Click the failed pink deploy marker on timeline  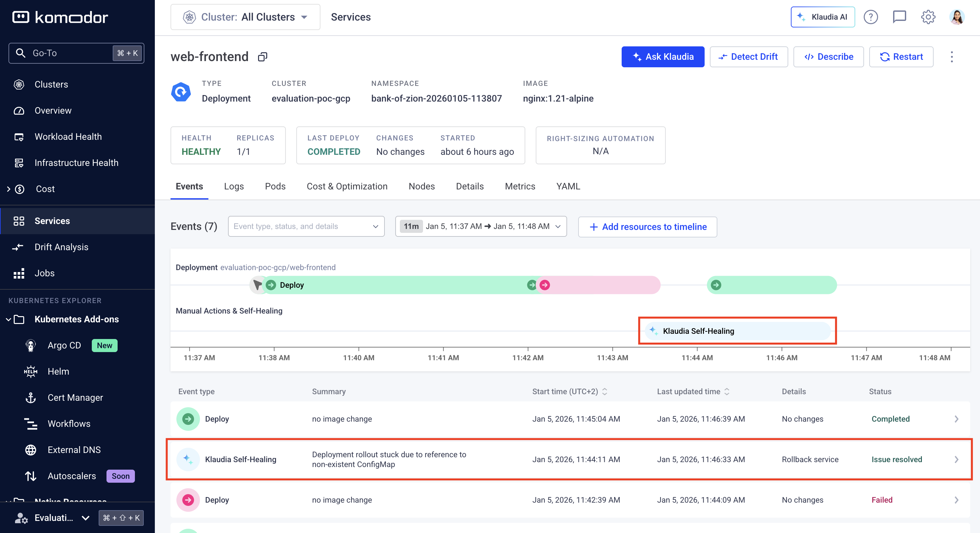[545, 285]
